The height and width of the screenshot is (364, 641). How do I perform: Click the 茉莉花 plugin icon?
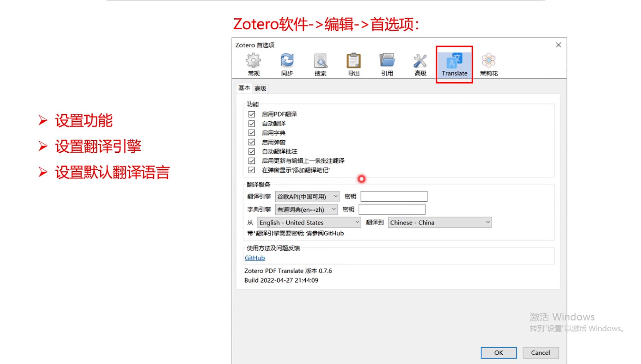(488, 64)
